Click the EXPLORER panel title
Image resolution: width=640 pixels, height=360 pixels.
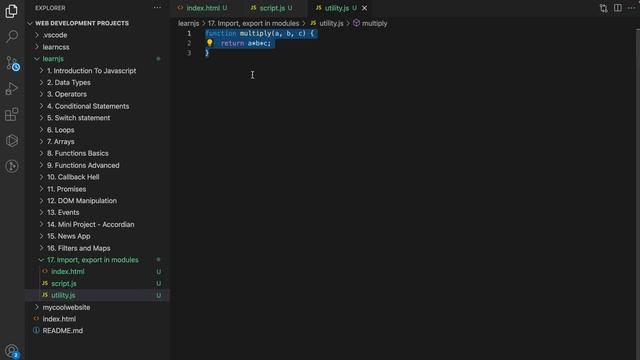pos(50,8)
